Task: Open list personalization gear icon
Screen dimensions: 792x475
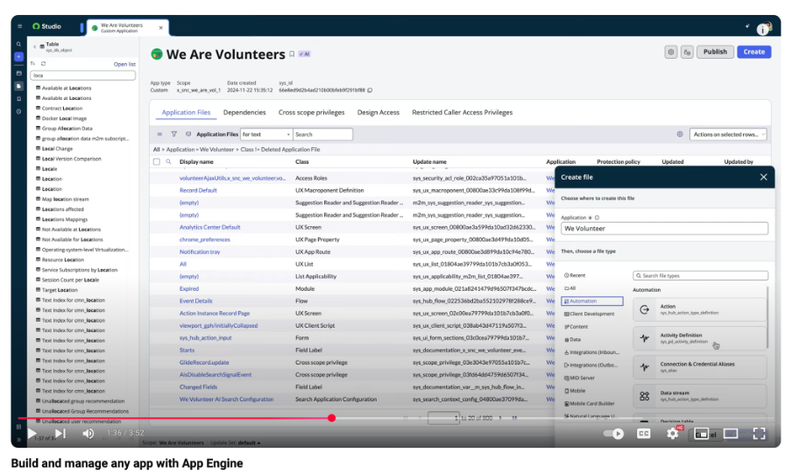Action: tap(680, 134)
